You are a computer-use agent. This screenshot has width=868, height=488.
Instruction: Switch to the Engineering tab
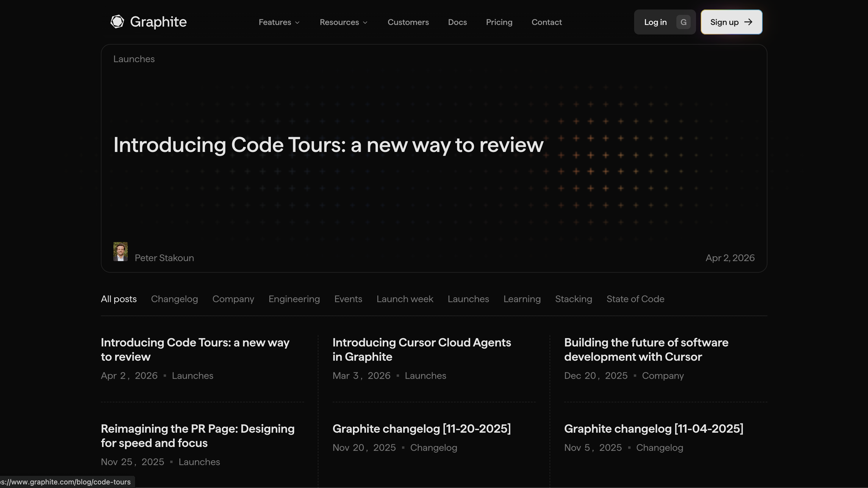pyautogui.click(x=294, y=299)
